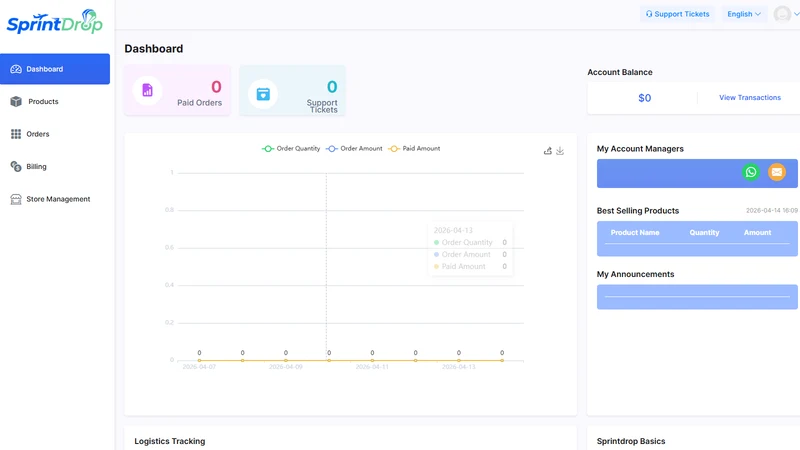
Task: Toggle the Paid Amount legend series
Action: [414, 148]
